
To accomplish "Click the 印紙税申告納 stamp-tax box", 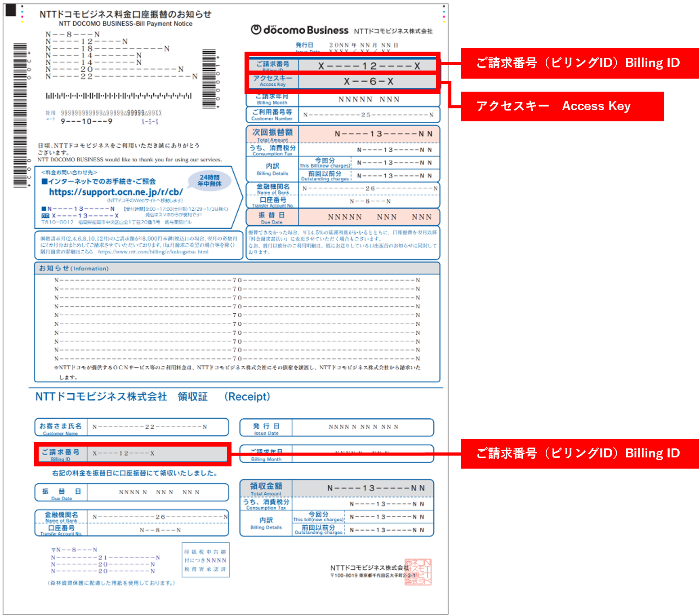I will [x=205, y=560].
